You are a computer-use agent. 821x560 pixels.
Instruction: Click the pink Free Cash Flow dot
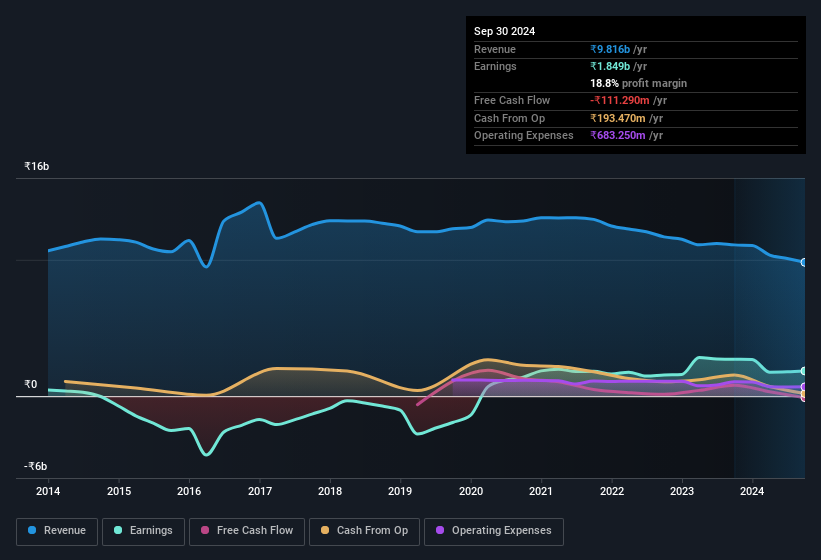point(205,530)
